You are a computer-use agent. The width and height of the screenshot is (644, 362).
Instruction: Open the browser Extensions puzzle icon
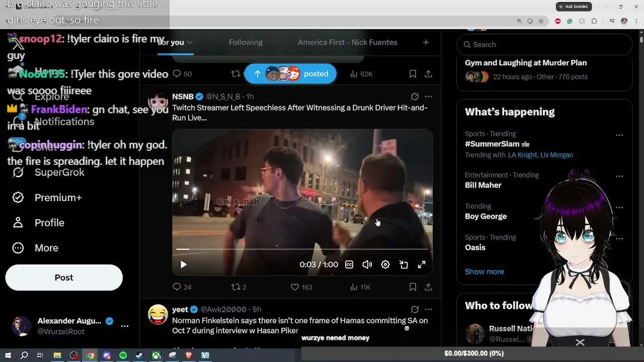pos(594,21)
